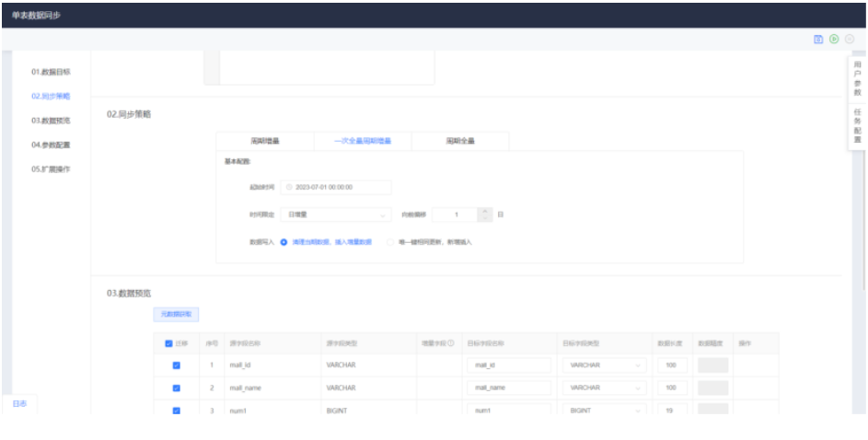Click the mall_name target field name input
This screenshot has height=440, width=868.
[x=508, y=388]
